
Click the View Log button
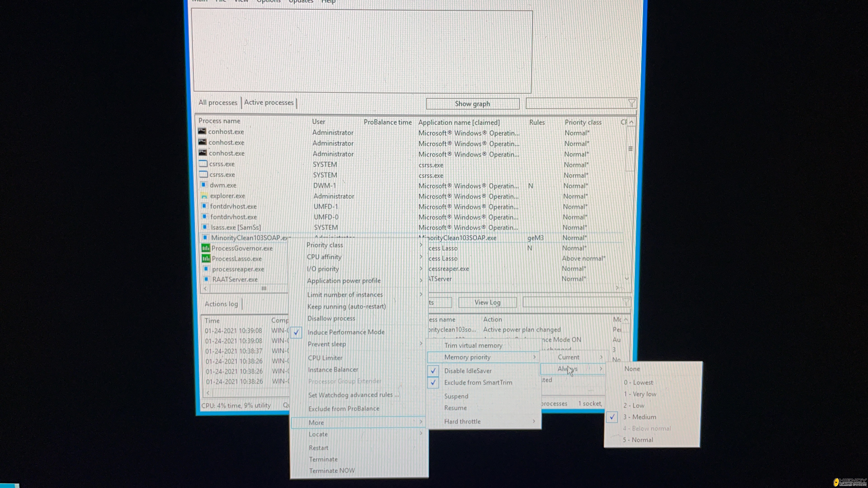click(x=487, y=303)
